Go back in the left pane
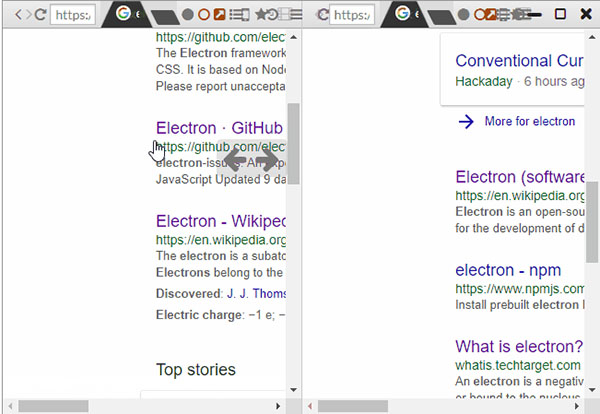The image size is (600, 414). click(x=18, y=15)
